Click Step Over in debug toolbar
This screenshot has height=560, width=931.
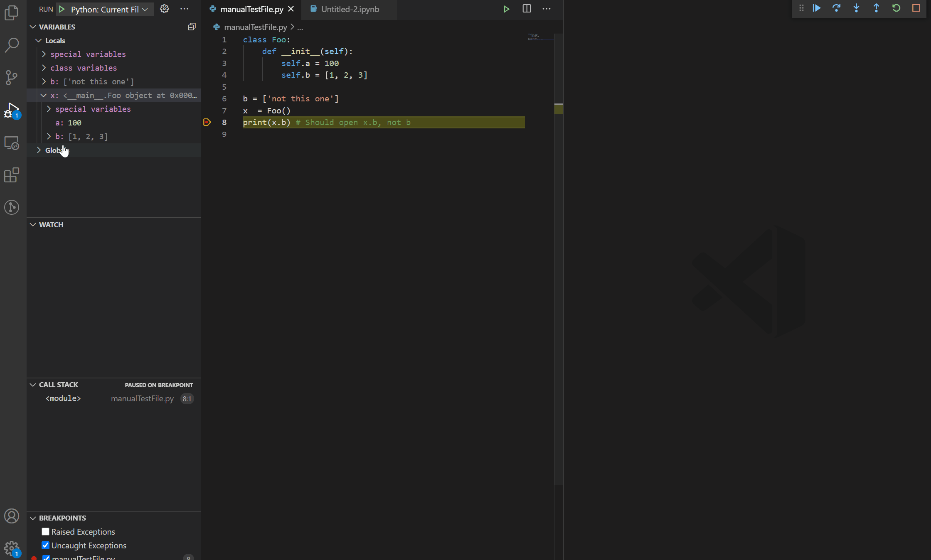(x=836, y=8)
